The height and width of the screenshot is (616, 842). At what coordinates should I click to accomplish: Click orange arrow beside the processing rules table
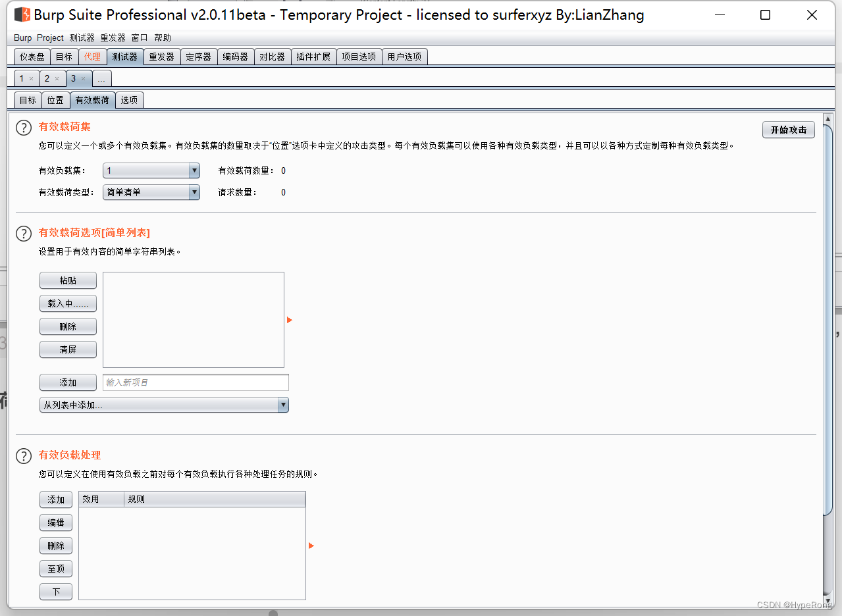(x=311, y=546)
